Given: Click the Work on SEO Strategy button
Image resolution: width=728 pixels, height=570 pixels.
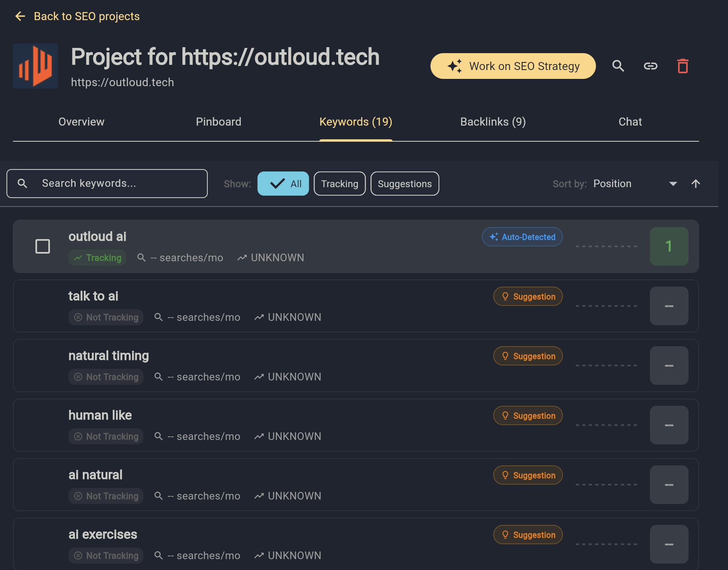Looking at the screenshot, I should [x=513, y=66].
